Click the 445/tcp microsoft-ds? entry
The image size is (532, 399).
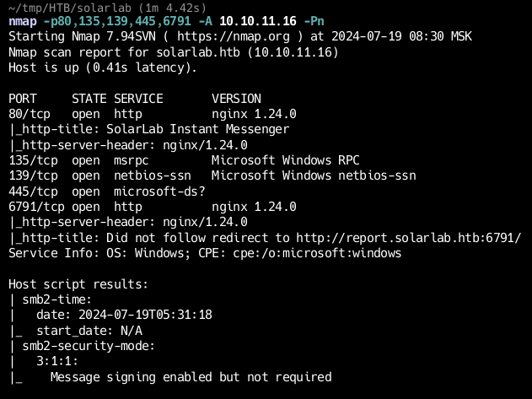pyautogui.click(x=107, y=191)
